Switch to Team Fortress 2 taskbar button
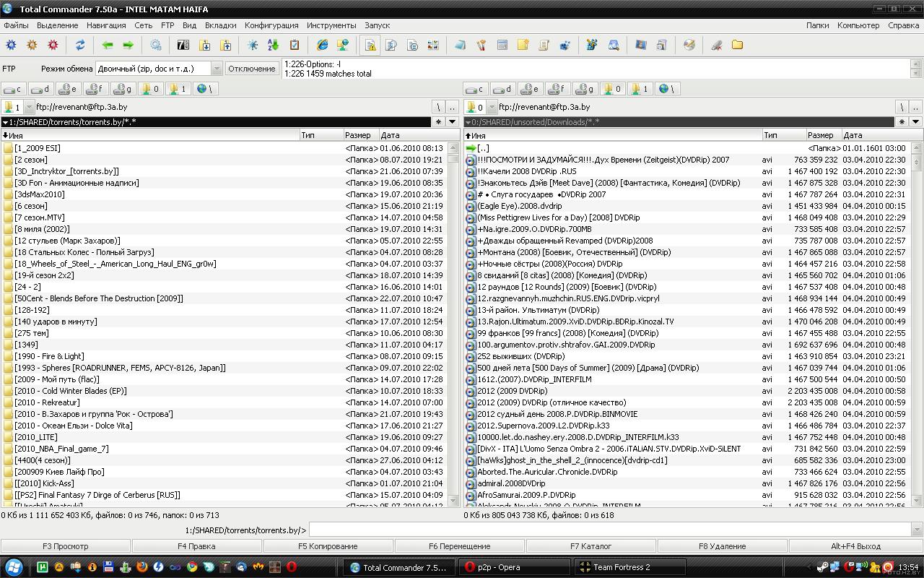The width and height of the screenshot is (924, 578). [631, 567]
